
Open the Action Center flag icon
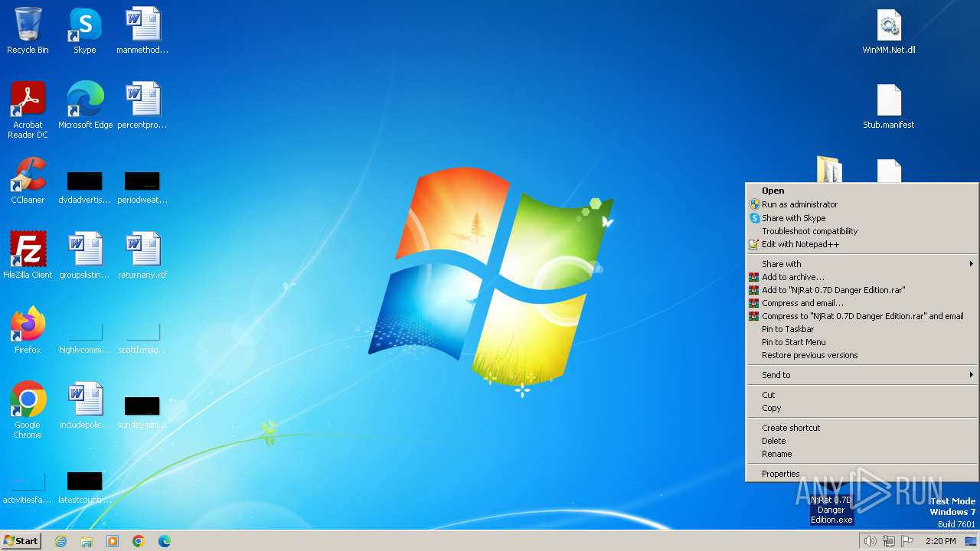click(x=908, y=541)
